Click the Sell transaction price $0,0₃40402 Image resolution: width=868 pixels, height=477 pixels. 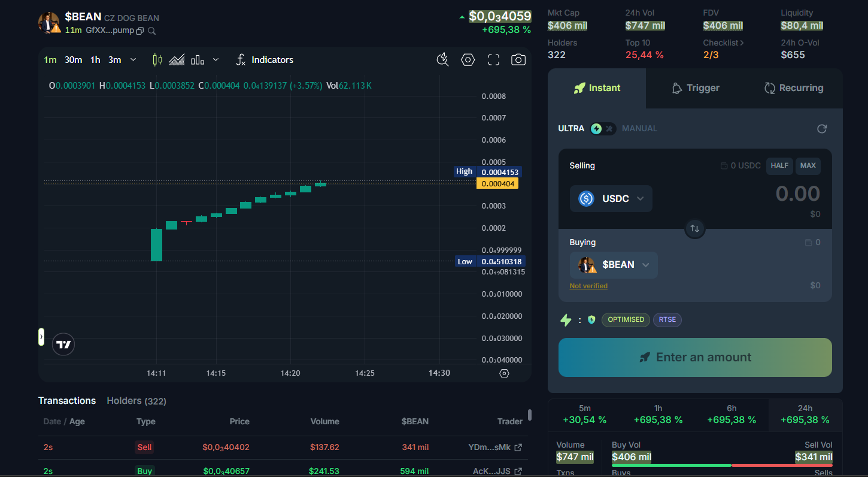pyautogui.click(x=226, y=448)
